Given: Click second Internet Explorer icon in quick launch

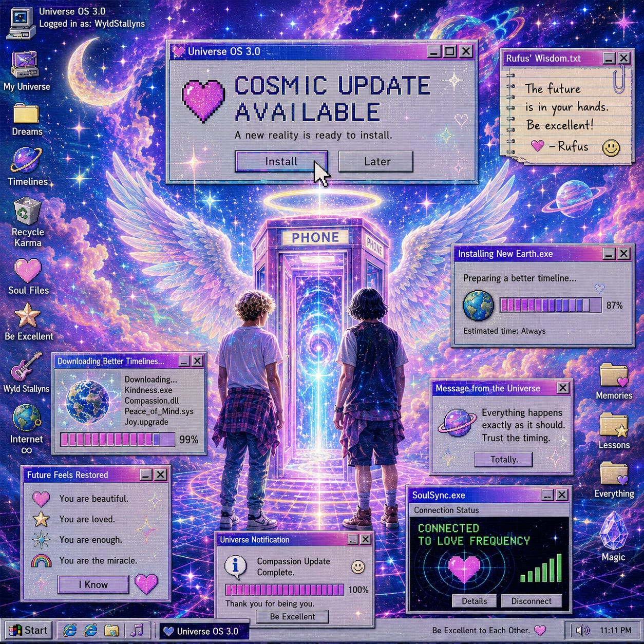Looking at the screenshot, I should (x=90, y=630).
